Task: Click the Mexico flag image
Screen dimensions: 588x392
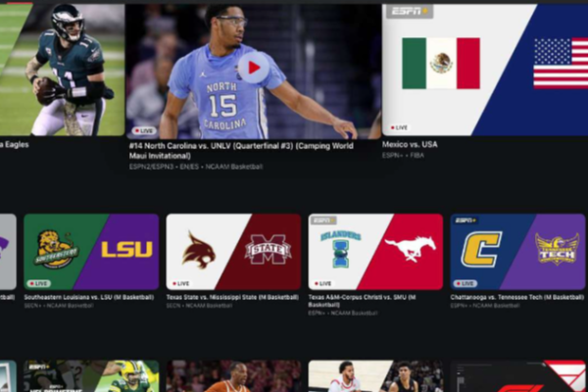Action: click(x=441, y=64)
